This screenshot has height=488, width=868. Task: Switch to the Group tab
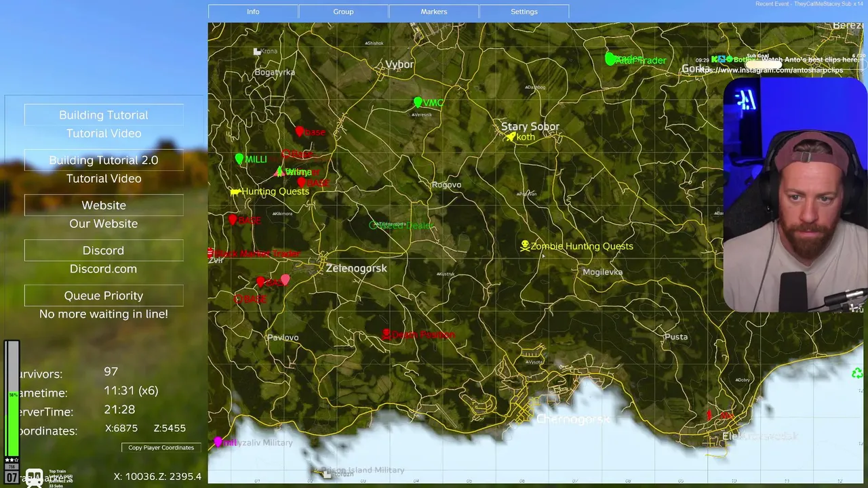pyautogui.click(x=343, y=12)
